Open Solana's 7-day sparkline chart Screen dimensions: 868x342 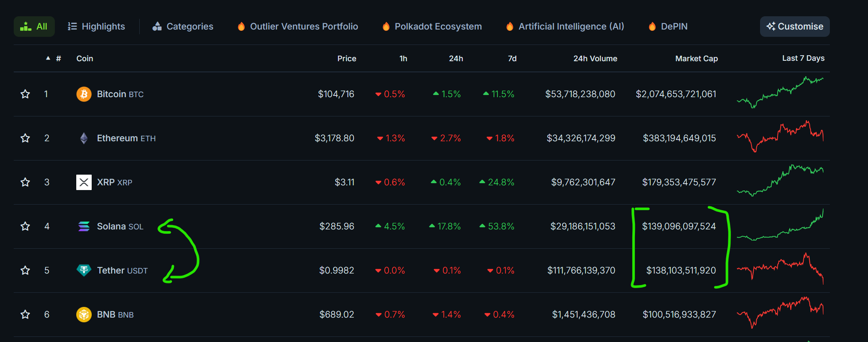780,225
